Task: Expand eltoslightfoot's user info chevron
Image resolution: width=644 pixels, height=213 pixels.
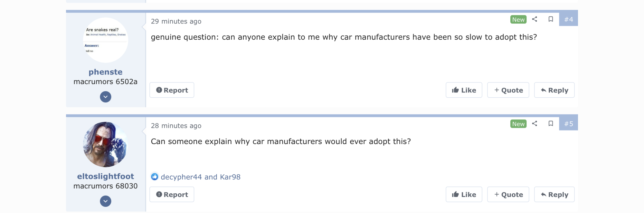Action: 106,201
